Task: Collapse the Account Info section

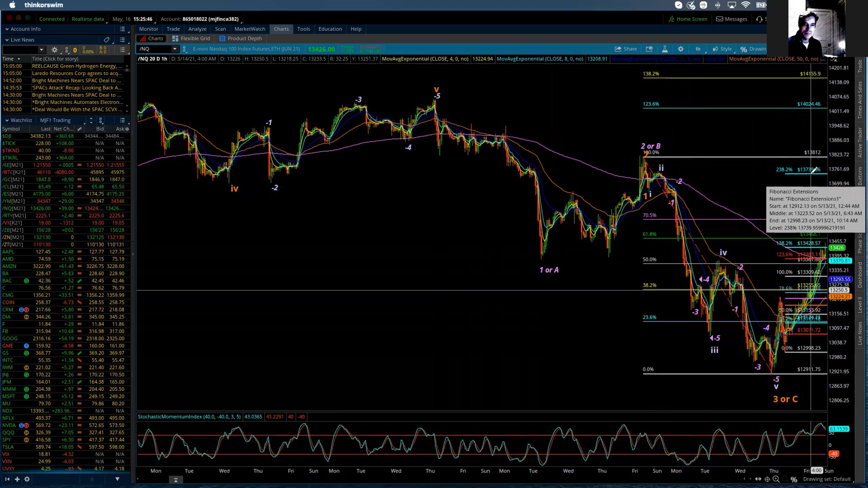Action: 7,29
